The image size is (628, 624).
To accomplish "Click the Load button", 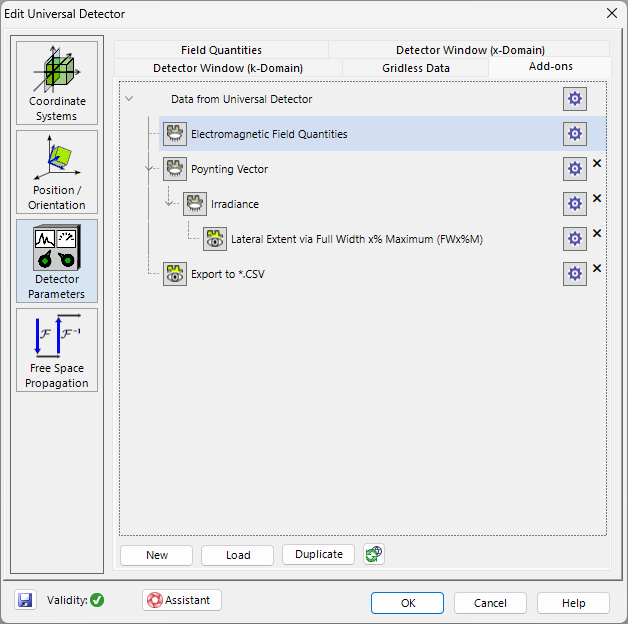I will (x=238, y=555).
